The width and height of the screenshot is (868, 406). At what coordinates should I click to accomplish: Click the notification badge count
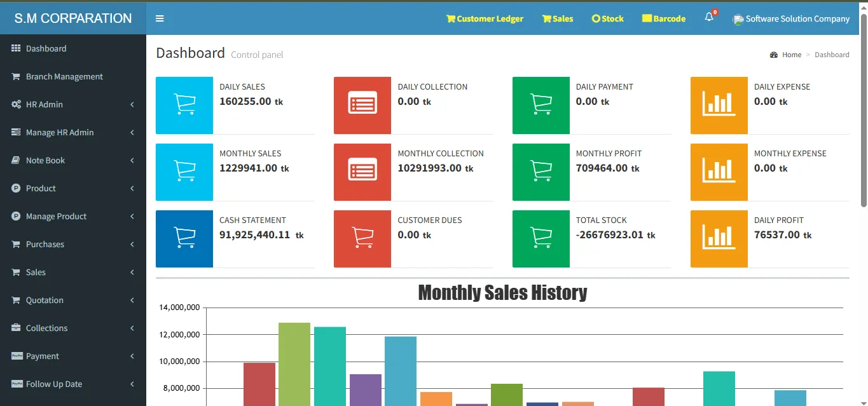[x=715, y=12]
